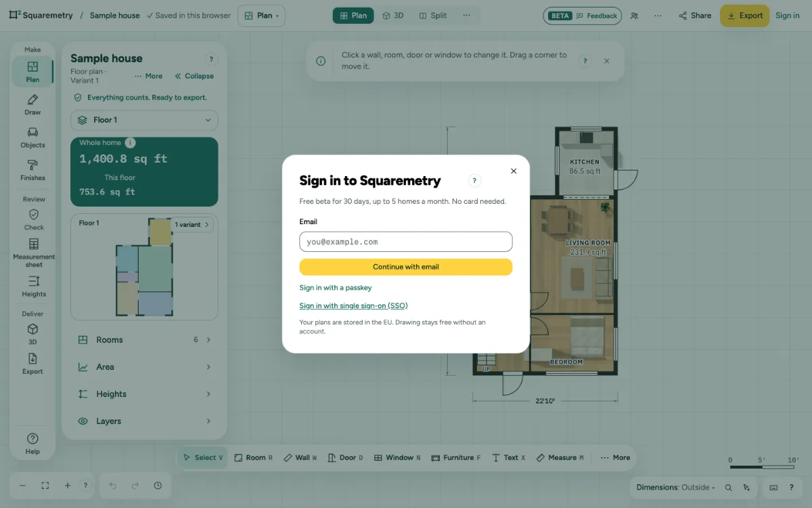Expand the Area section

tap(144, 367)
